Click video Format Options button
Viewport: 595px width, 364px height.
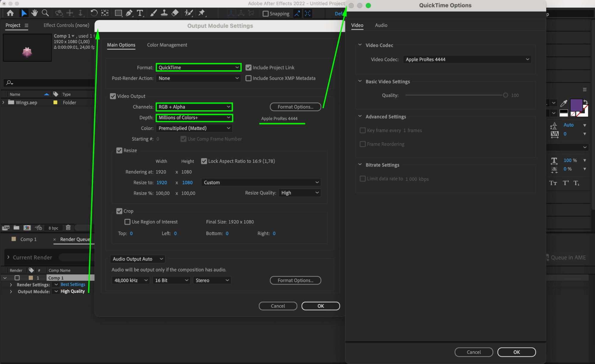point(295,107)
